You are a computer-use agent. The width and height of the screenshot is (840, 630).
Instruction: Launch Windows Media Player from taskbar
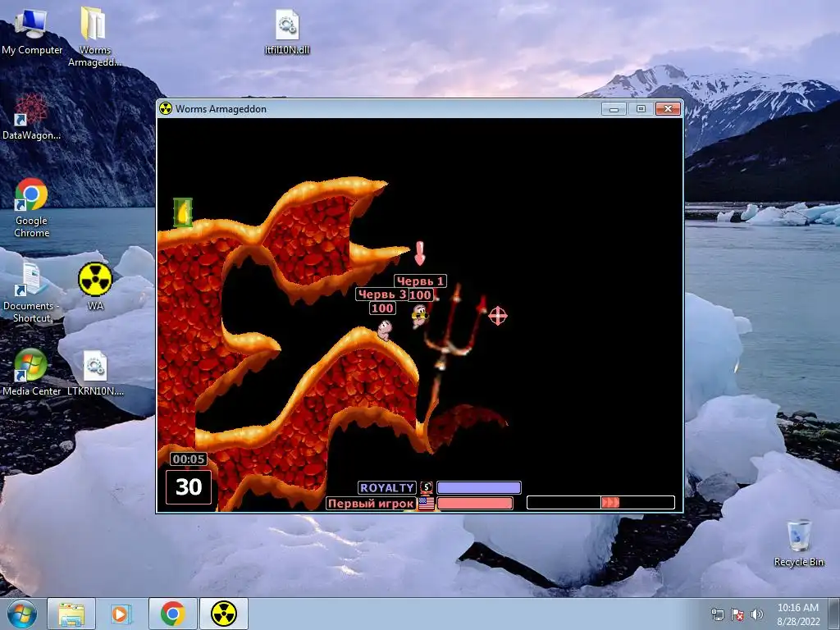pyautogui.click(x=121, y=614)
